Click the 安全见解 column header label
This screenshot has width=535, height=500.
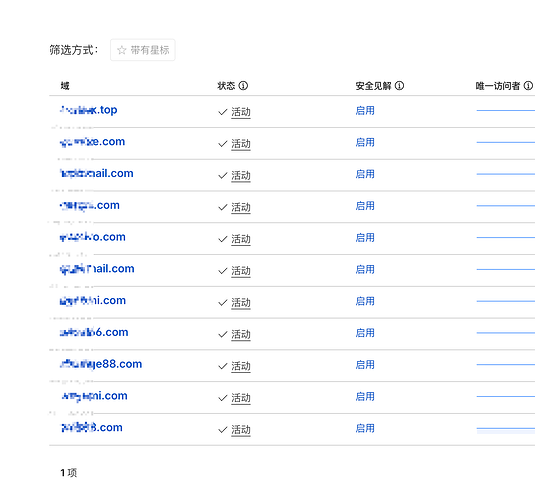pyautogui.click(x=373, y=86)
